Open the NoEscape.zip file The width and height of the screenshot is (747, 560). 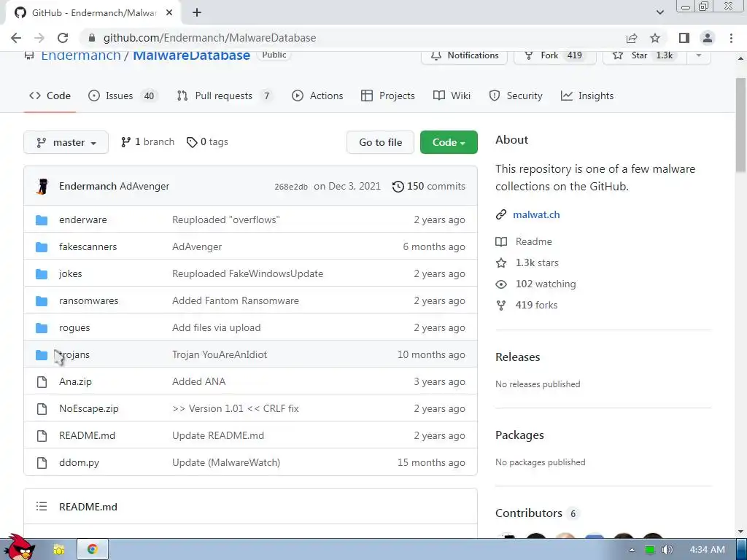88,408
